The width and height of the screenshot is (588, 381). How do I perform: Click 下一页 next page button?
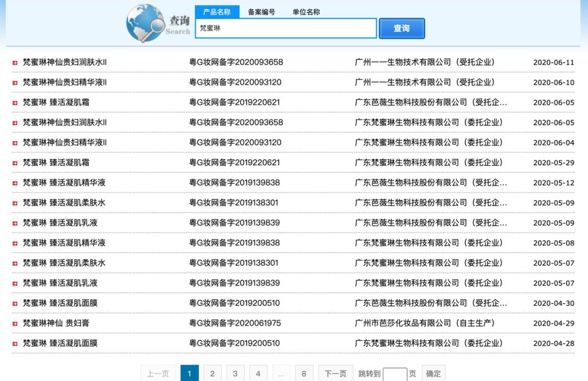[335, 373]
